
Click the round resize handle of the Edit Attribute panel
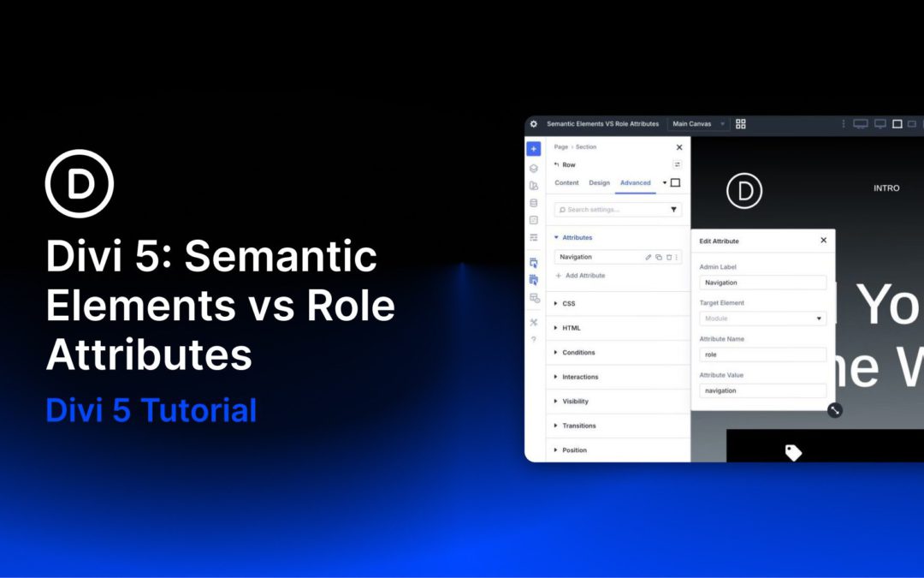click(834, 410)
